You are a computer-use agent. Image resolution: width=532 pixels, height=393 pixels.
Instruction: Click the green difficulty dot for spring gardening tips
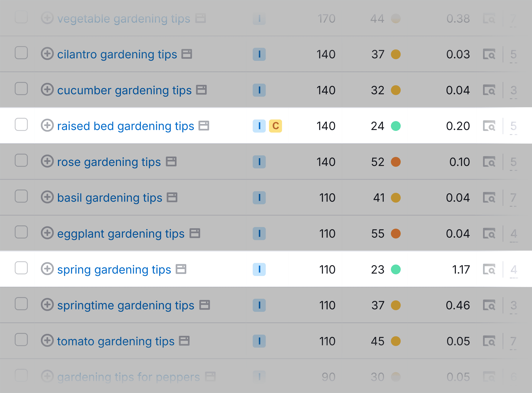tap(396, 270)
